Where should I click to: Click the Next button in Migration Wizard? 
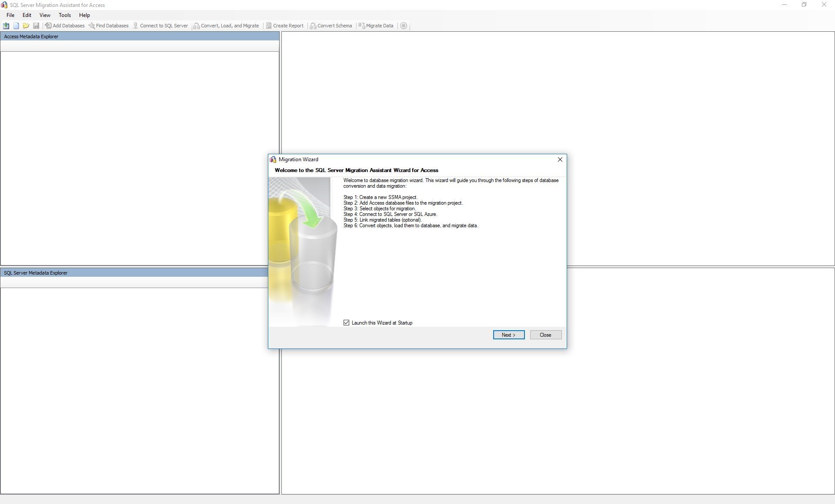[509, 335]
